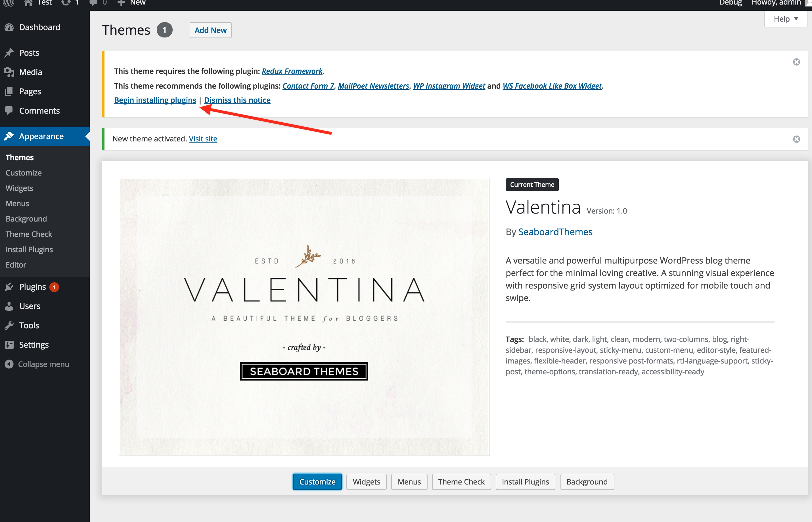Open Themes submenu item
The height and width of the screenshot is (522, 812).
tap(20, 157)
